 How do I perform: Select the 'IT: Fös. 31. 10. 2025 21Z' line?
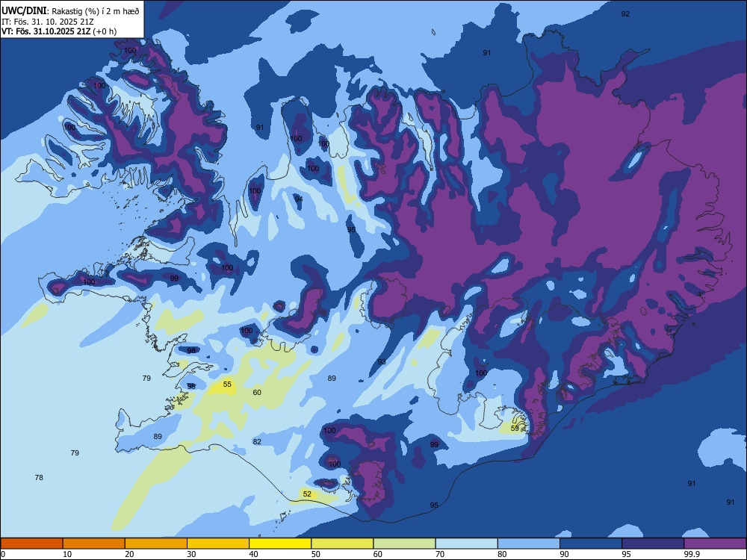pyautogui.click(x=48, y=22)
